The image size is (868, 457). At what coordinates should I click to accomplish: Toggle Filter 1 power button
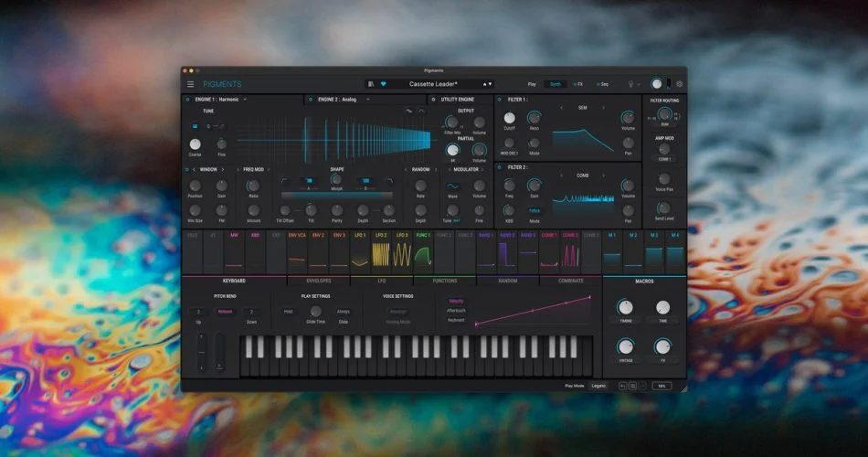[x=499, y=100]
